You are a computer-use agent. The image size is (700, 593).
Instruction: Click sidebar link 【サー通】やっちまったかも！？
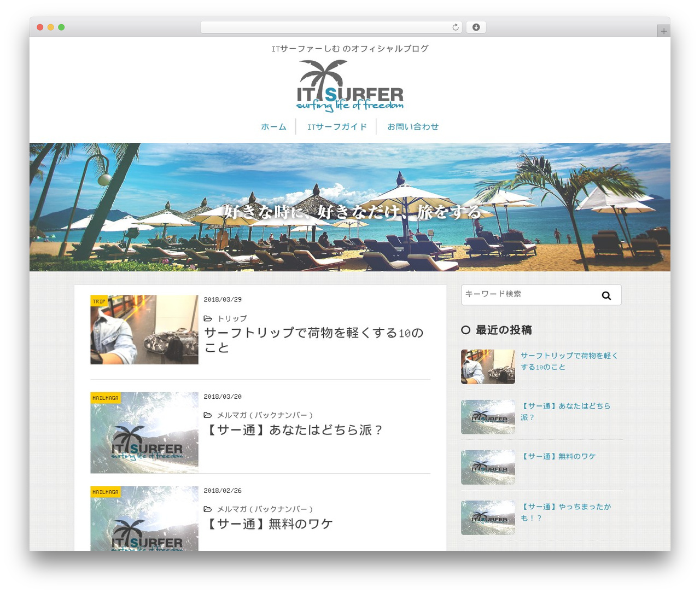tap(565, 512)
